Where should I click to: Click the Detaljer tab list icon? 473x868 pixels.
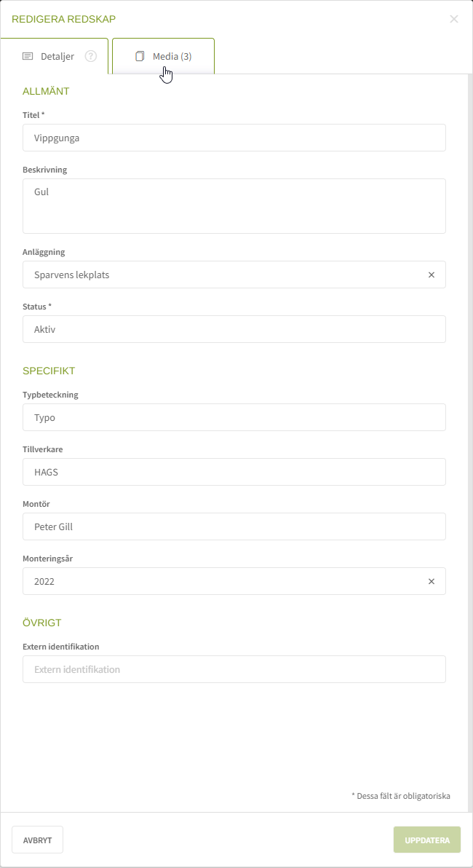28,56
